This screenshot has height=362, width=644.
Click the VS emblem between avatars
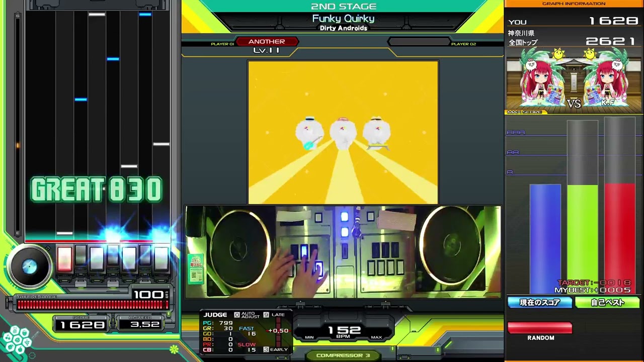574,104
